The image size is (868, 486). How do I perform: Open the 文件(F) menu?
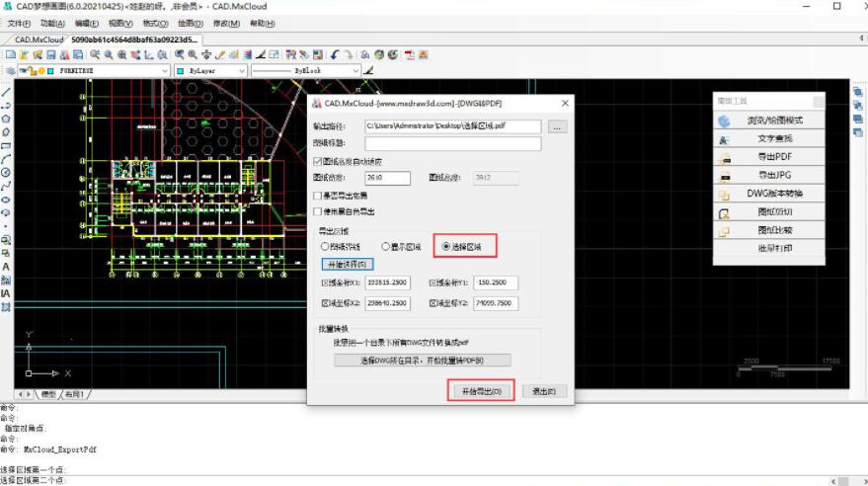(19, 23)
